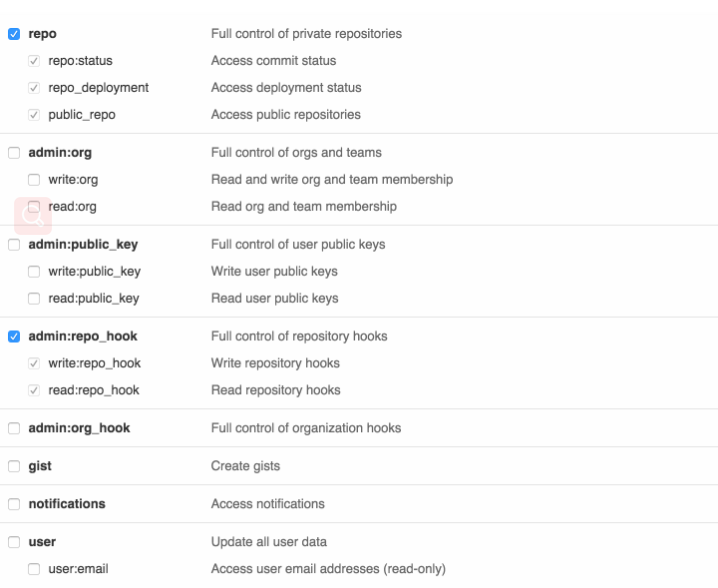
Task: Toggle the write:repo_hook checkbox
Action: coord(33,364)
